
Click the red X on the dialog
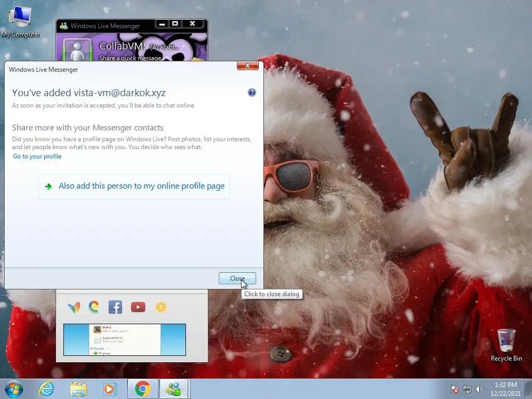coord(248,65)
